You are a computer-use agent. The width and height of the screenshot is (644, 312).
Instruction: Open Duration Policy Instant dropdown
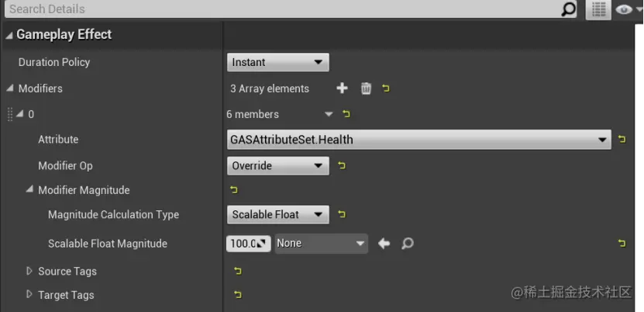pyautogui.click(x=278, y=62)
